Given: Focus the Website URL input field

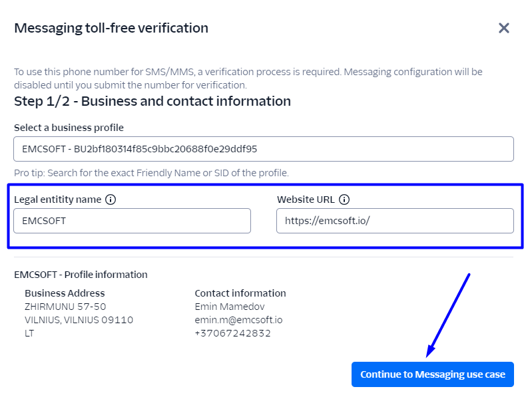Looking at the screenshot, I should [x=395, y=221].
